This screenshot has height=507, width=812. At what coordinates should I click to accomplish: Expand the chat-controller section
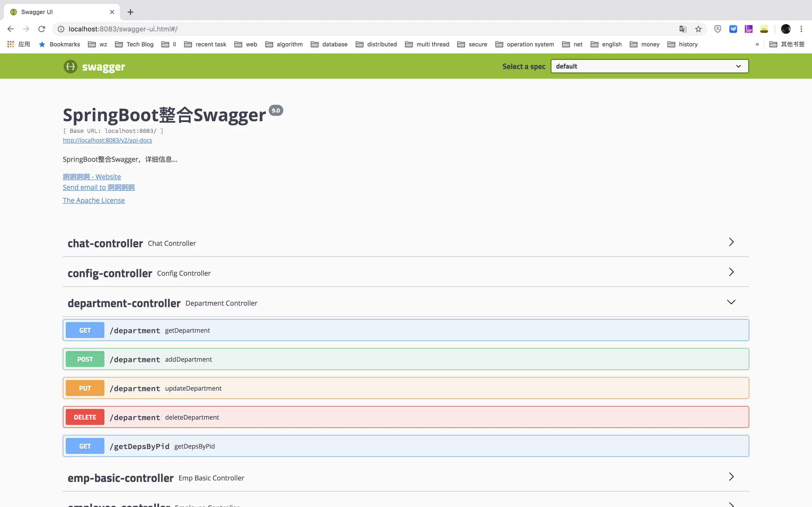[x=731, y=242]
